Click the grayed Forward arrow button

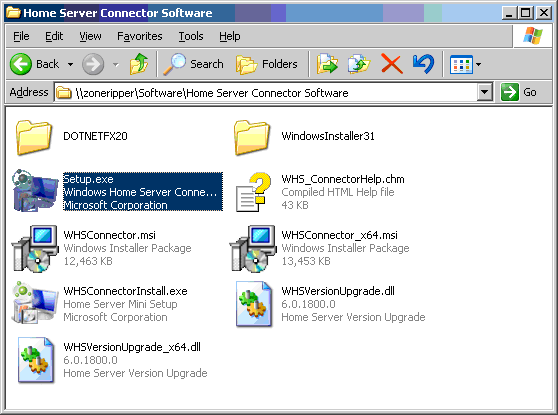click(x=93, y=64)
